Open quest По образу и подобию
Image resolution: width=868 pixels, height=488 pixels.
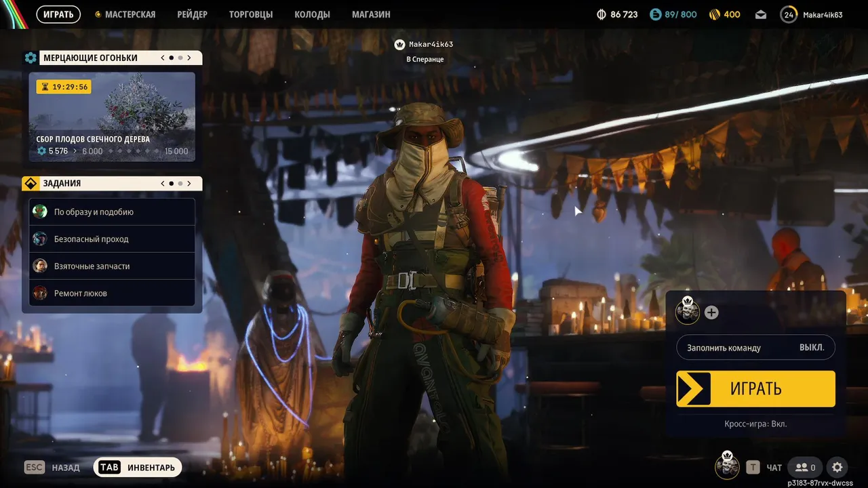pyautogui.click(x=112, y=211)
